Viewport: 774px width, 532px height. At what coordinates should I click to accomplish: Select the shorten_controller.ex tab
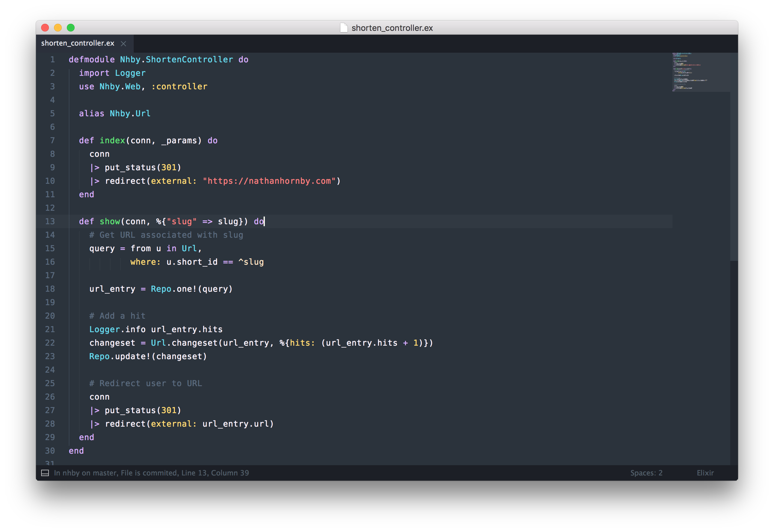[78, 43]
